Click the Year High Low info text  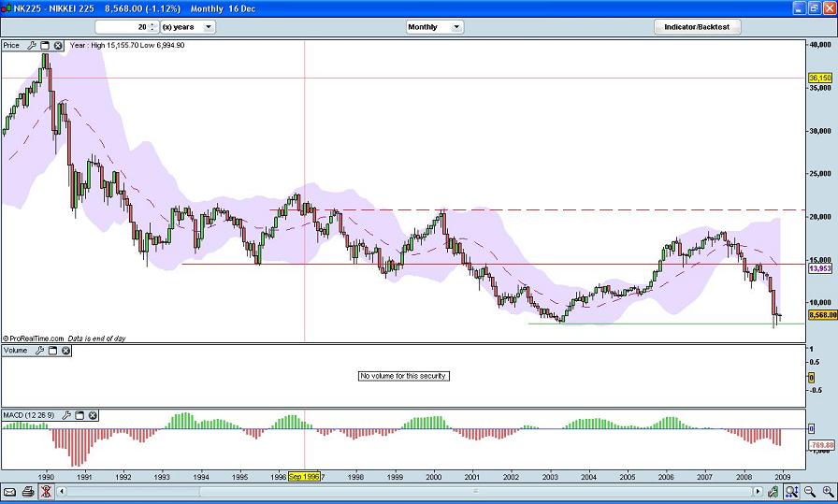pos(127,46)
